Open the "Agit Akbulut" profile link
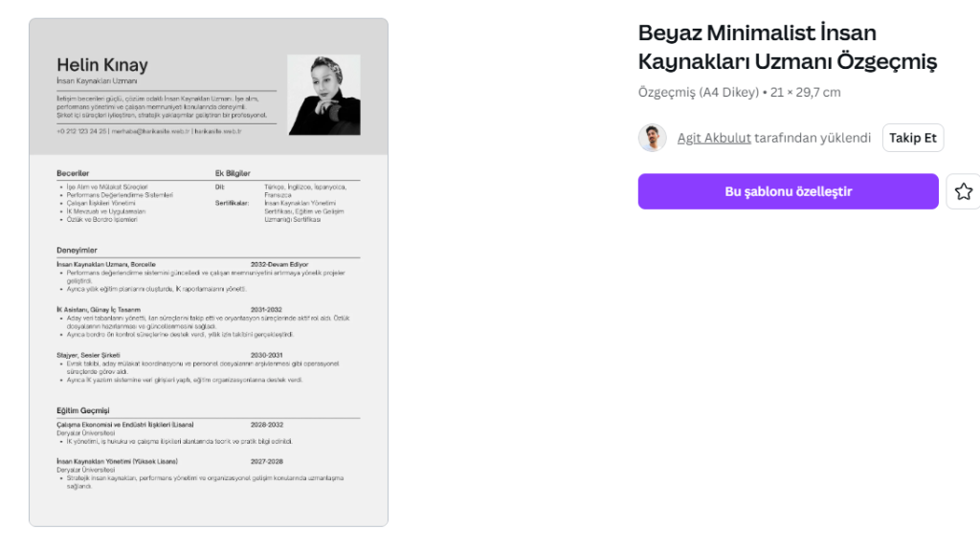Image resolution: width=980 pixels, height=551 pixels. 714,138
